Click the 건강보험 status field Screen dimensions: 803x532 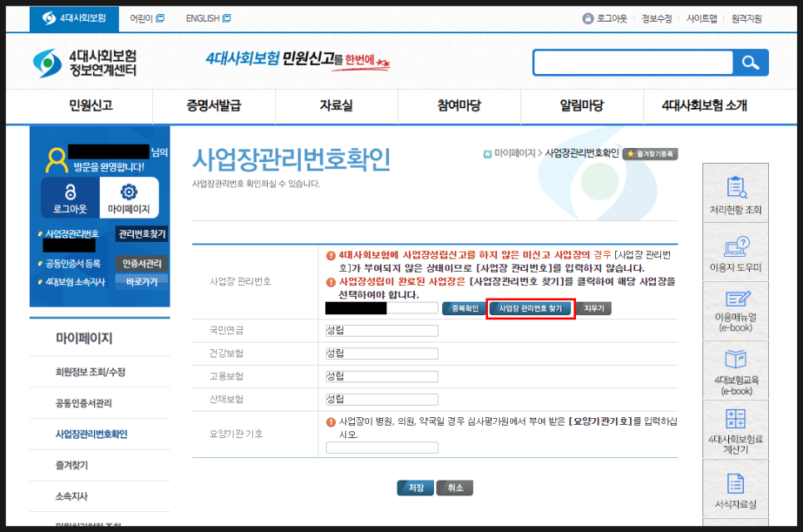[x=382, y=353]
